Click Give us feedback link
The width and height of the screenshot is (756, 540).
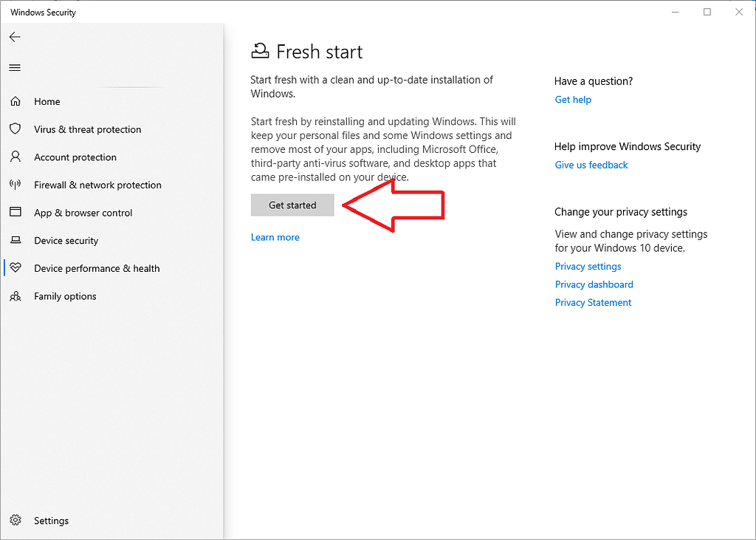click(x=591, y=165)
